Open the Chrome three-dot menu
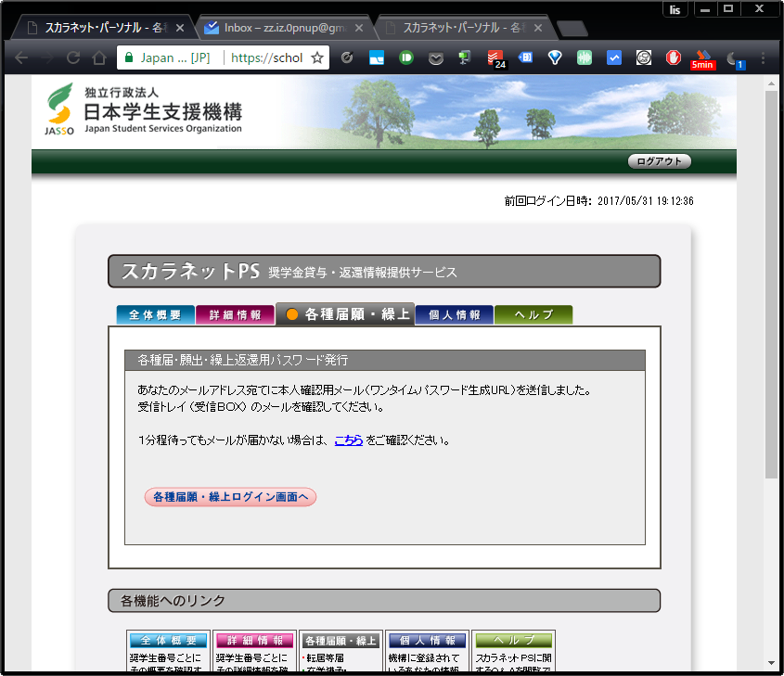The height and width of the screenshot is (676, 784). (x=763, y=58)
